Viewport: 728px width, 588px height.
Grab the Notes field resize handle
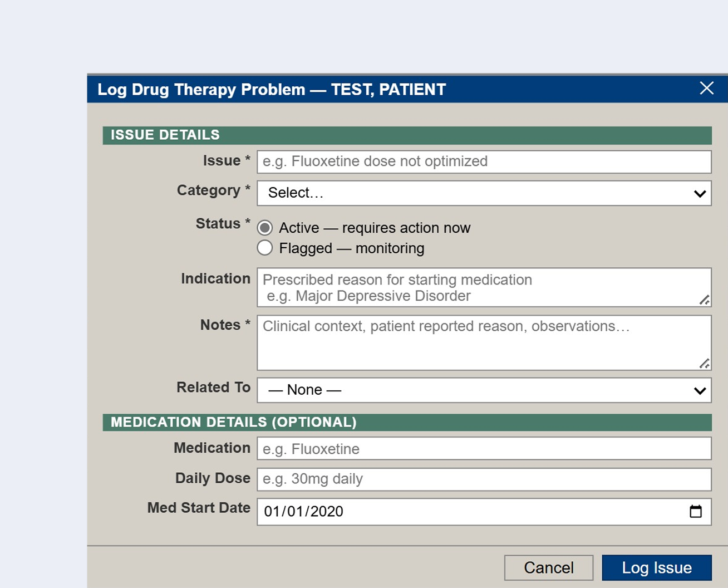(705, 364)
